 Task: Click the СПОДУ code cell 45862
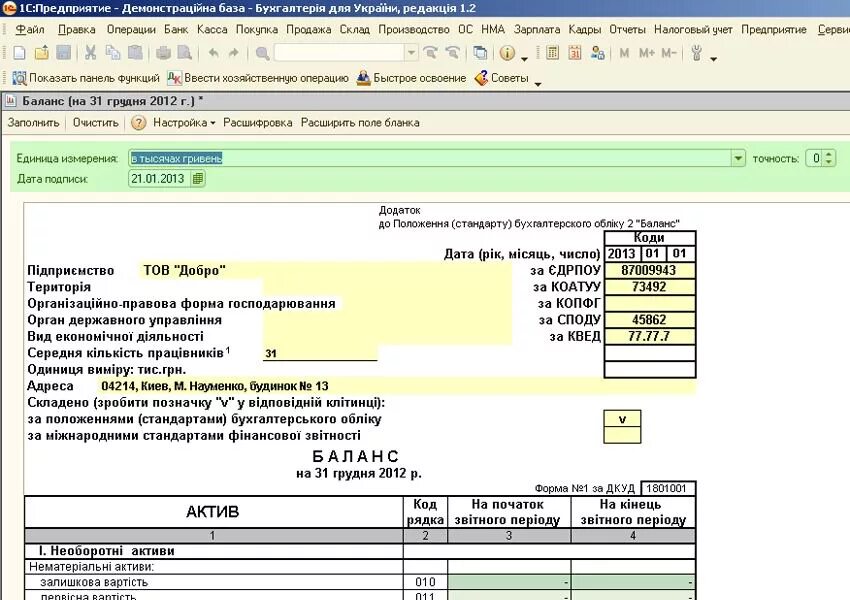(x=649, y=320)
